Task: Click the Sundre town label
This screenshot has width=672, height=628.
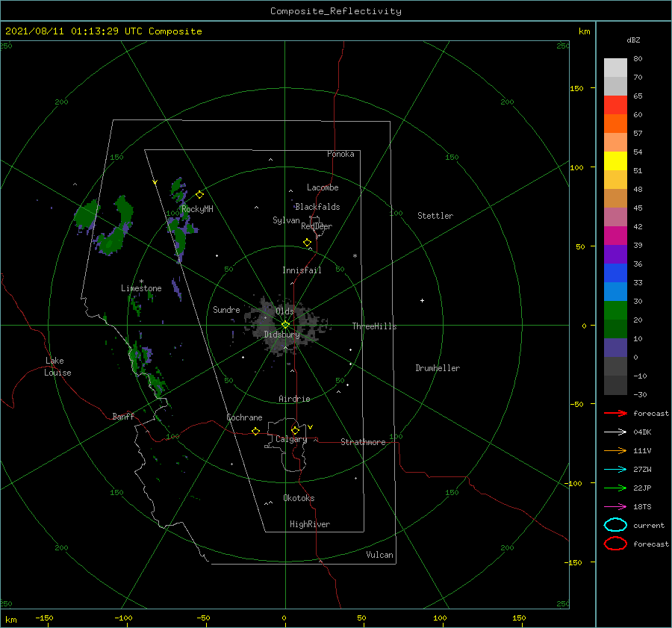Action: click(226, 309)
